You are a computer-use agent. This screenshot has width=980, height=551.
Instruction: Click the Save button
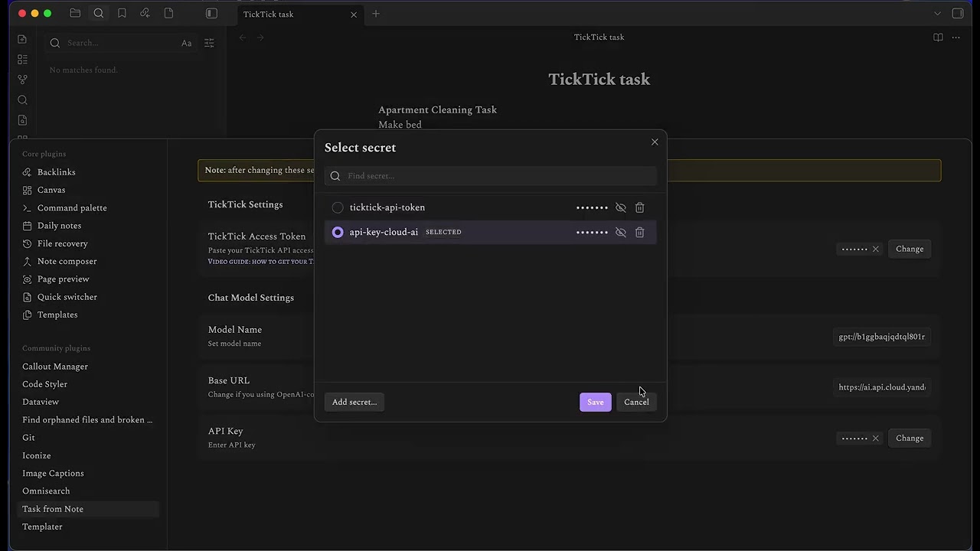596,402
